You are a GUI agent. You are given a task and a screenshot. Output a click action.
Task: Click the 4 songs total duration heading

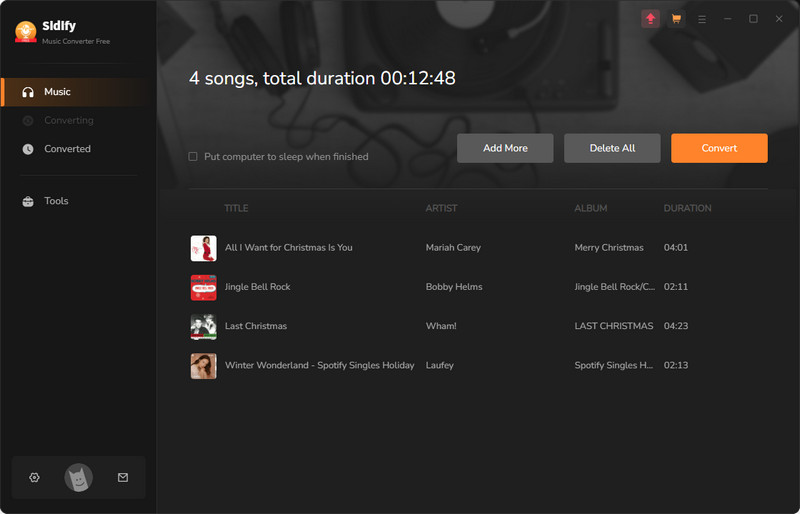(x=322, y=79)
